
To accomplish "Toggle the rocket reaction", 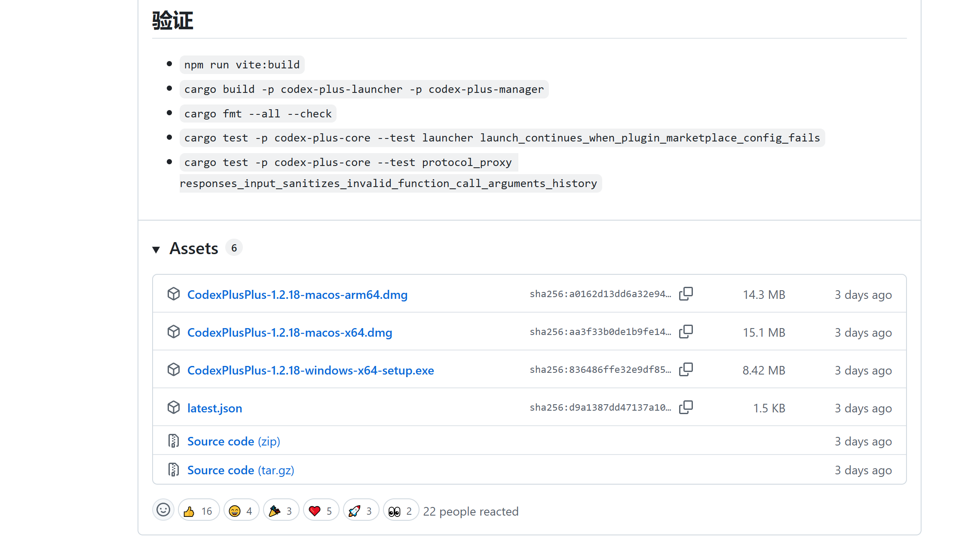I will (x=361, y=510).
